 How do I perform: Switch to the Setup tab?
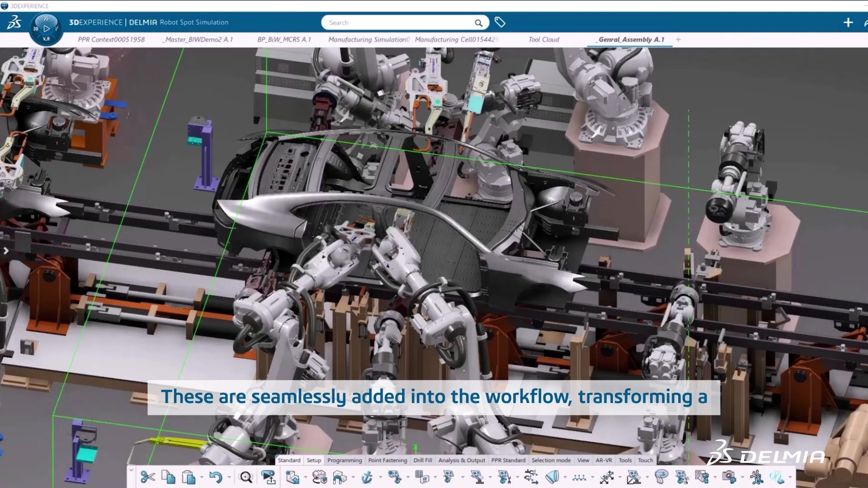(314, 460)
